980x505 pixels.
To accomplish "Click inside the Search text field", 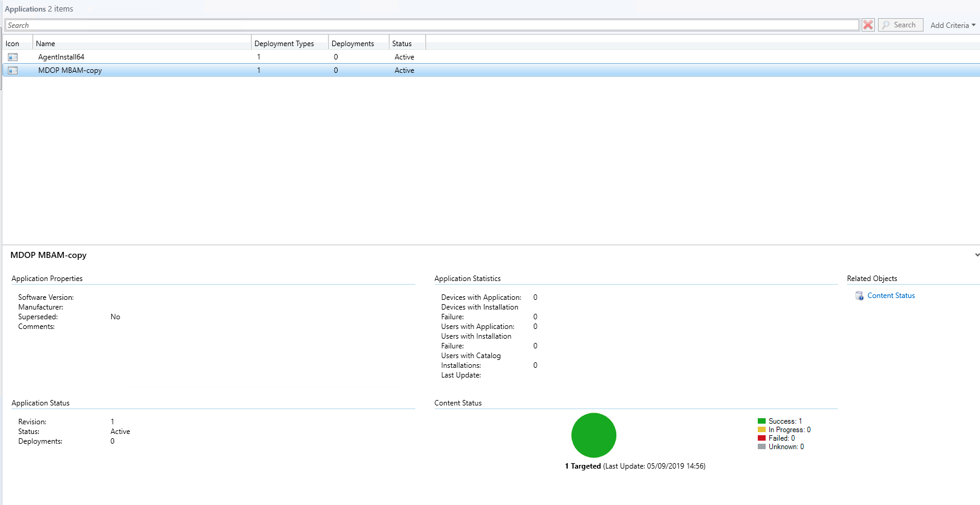I will pyautogui.click(x=431, y=25).
